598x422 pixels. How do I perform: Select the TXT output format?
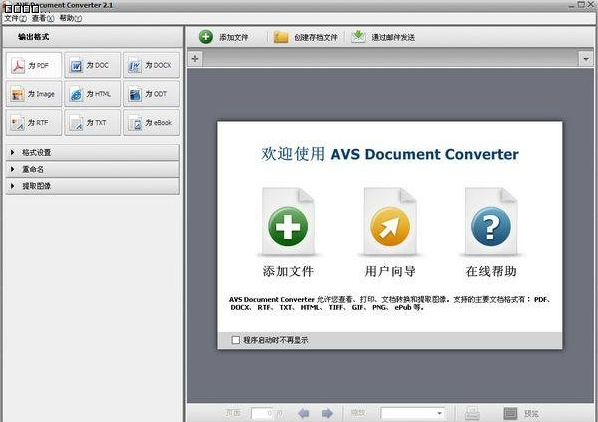[92, 123]
